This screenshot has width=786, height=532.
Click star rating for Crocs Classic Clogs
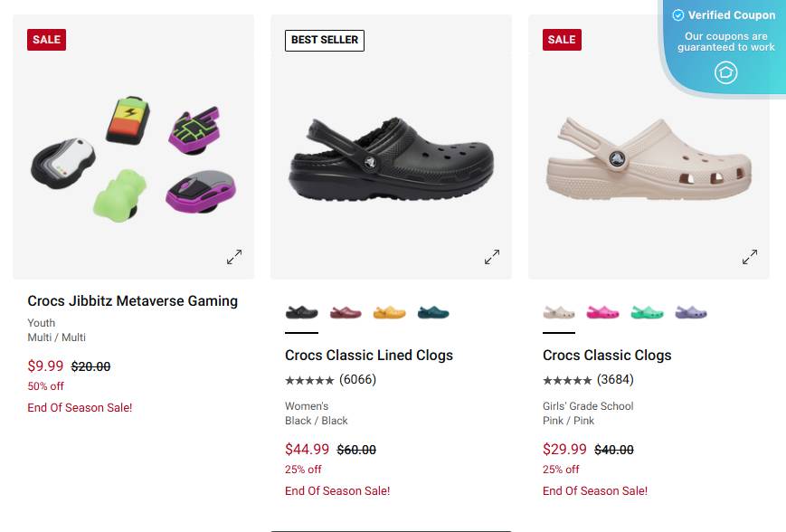coord(565,379)
